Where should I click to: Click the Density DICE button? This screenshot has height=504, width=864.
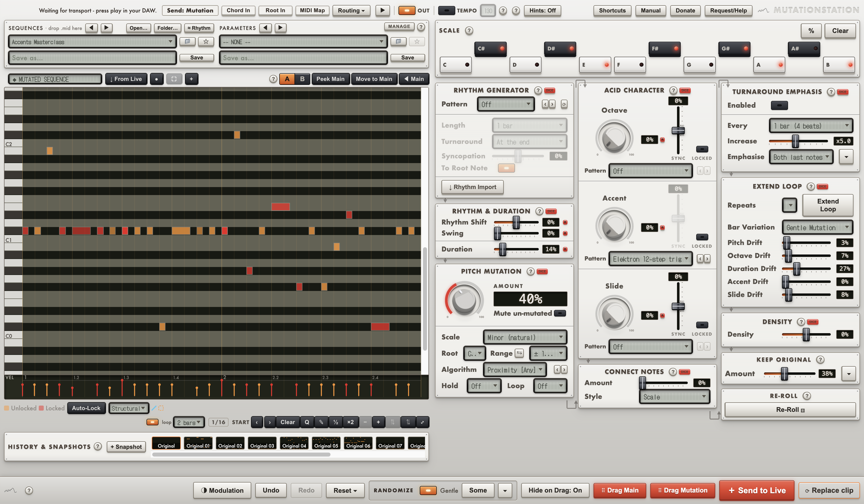point(812,322)
